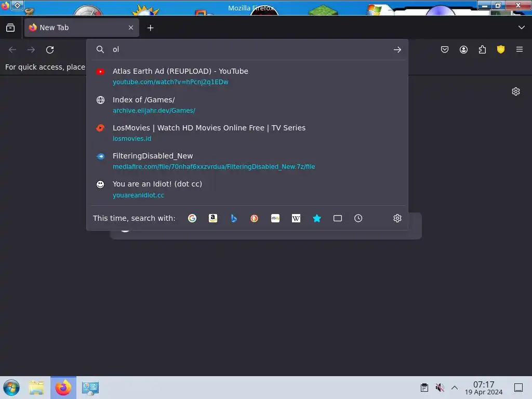The height and width of the screenshot is (399, 532).
Task: Open the file manager taskbar icon
Action: click(x=36, y=388)
